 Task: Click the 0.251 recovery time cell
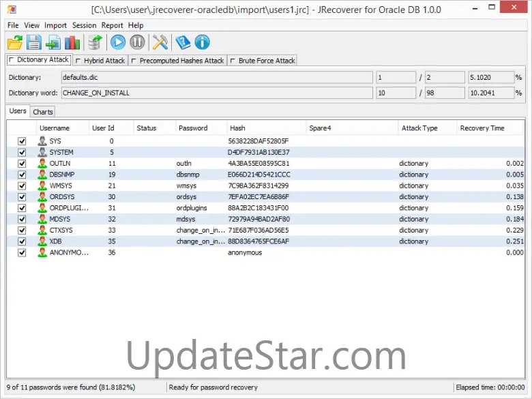tap(515, 241)
